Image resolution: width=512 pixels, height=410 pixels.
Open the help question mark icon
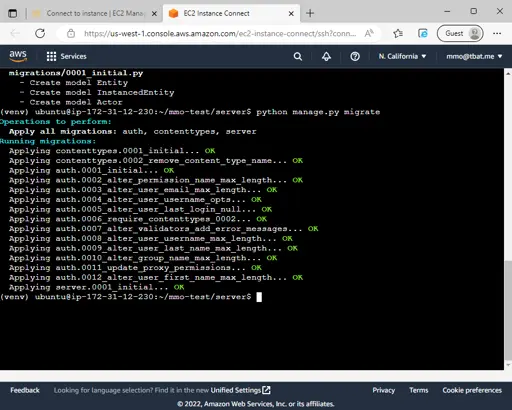pos(355,56)
